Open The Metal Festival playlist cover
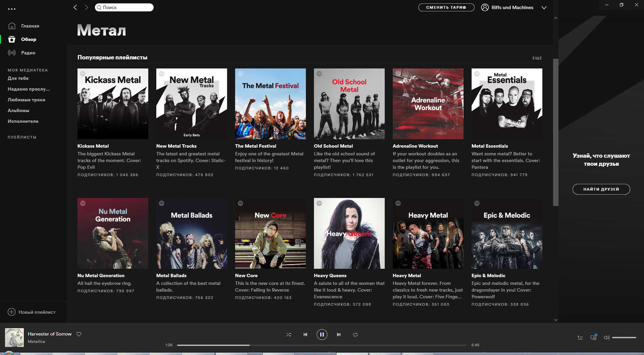This screenshot has height=355, width=644. coord(270,103)
